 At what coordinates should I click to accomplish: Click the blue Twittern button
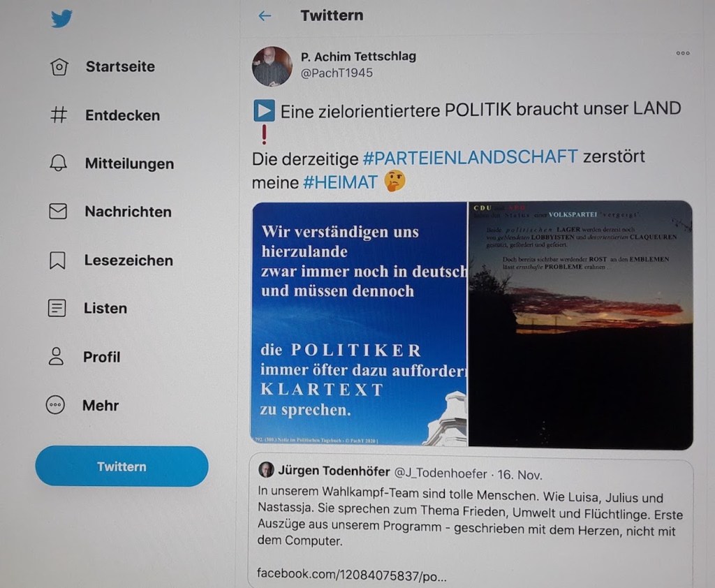(x=121, y=466)
